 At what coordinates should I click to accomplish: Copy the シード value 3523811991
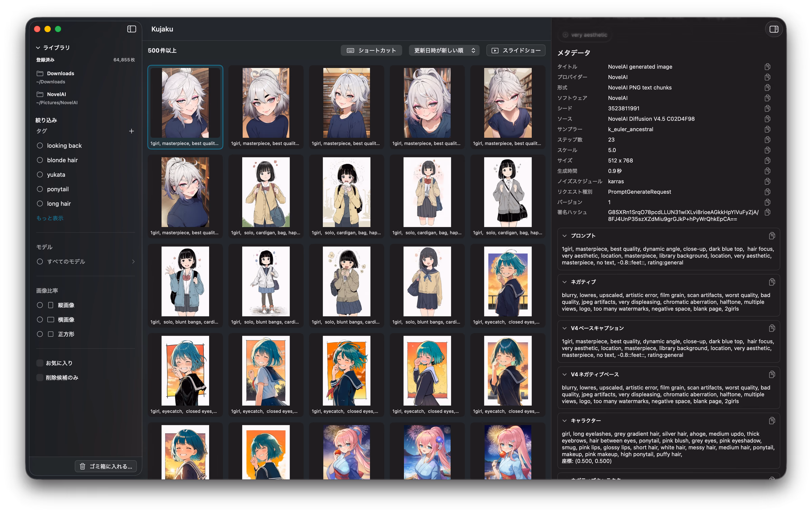(x=767, y=108)
